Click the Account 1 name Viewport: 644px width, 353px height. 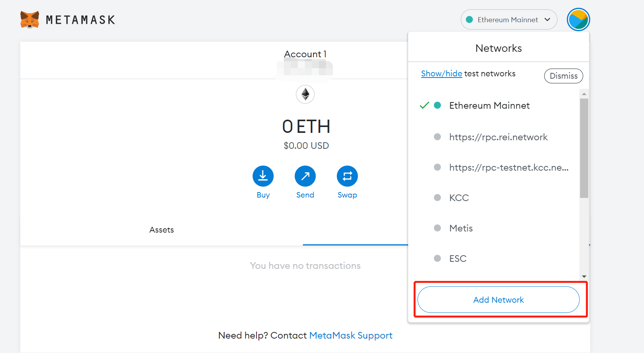[305, 54]
